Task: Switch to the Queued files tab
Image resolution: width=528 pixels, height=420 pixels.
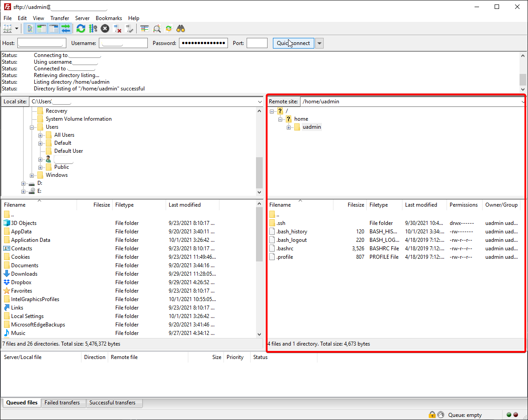Action: (22, 403)
